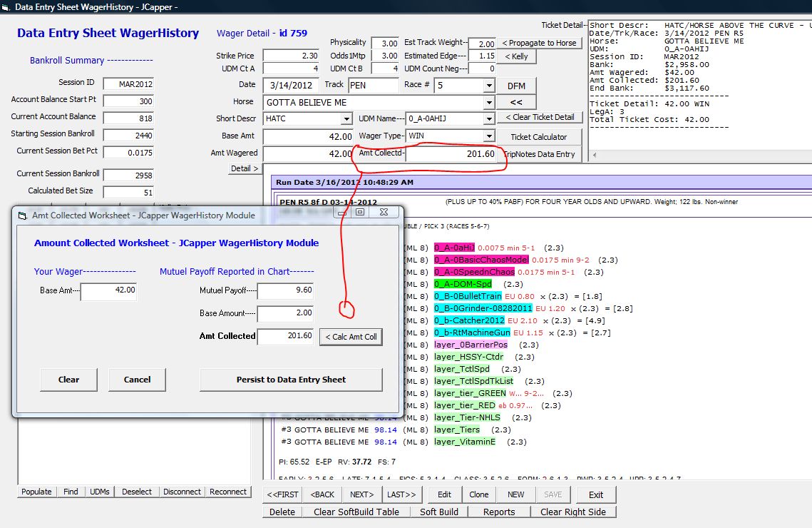Image resolution: width=812 pixels, height=528 pixels.
Task: Select the 0_A-DOM-Spd green entry
Action: pos(463,284)
